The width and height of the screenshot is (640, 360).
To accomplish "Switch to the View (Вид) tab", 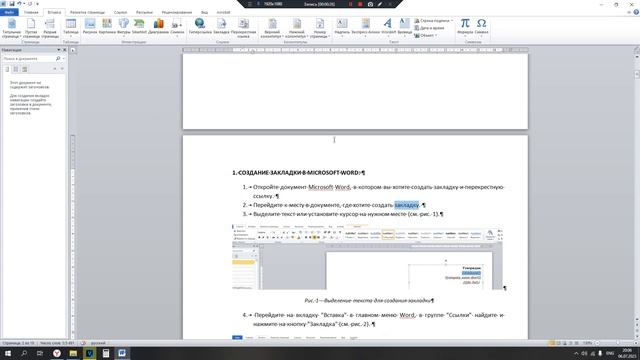I will click(204, 12).
